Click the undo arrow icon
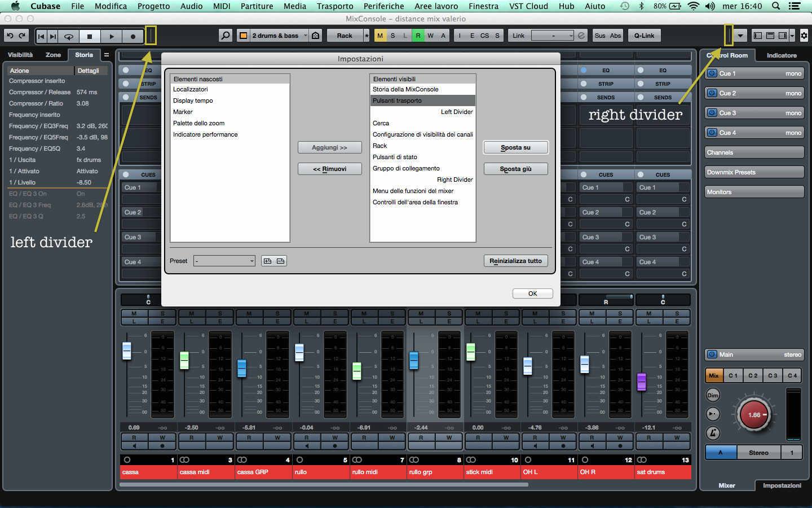The height and width of the screenshot is (508, 812). coord(10,36)
